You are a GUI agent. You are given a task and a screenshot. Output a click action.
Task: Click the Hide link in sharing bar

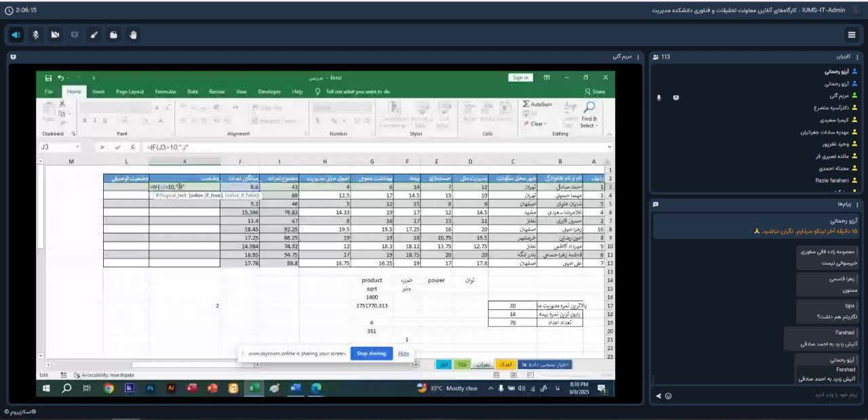click(403, 354)
